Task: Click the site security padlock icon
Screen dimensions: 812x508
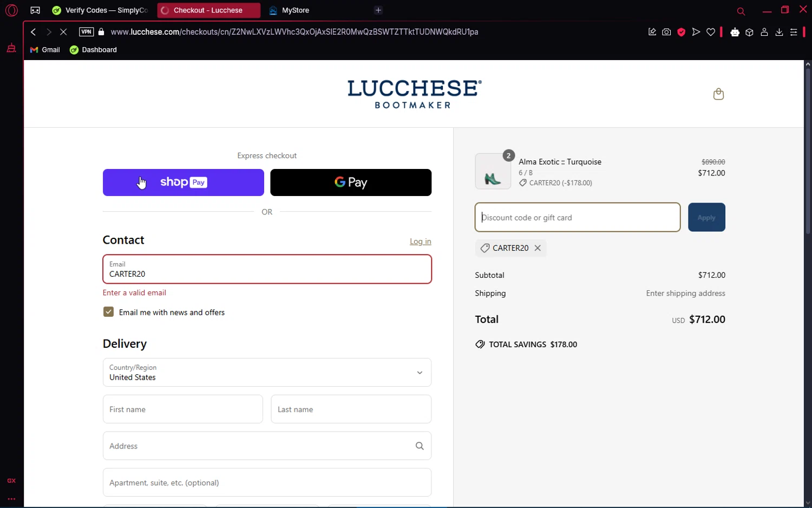Action: (x=101, y=32)
